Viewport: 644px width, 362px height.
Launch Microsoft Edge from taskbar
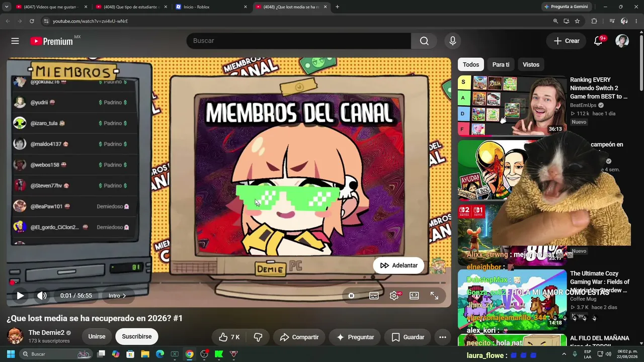[160, 354]
